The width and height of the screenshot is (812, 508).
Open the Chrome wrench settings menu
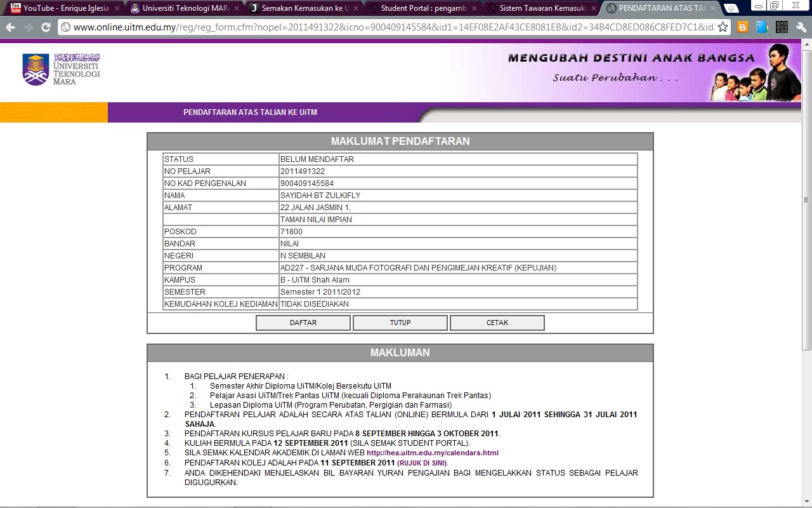801,27
